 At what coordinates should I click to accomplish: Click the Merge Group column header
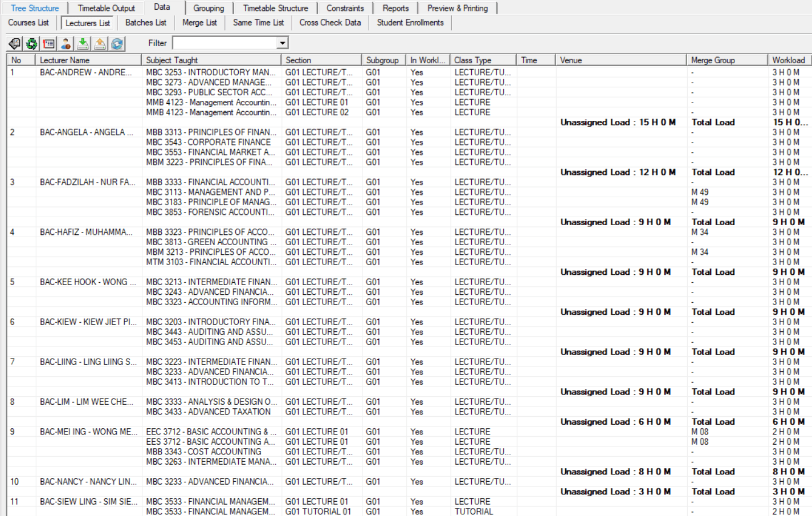point(727,60)
